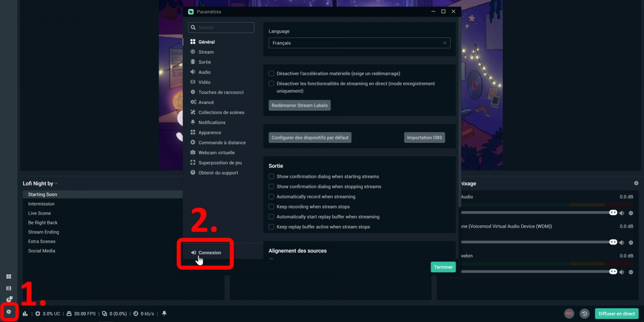The width and height of the screenshot is (644, 322).
Task: Click the 30.00 FPS readout
Action: [x=81, y=314]
